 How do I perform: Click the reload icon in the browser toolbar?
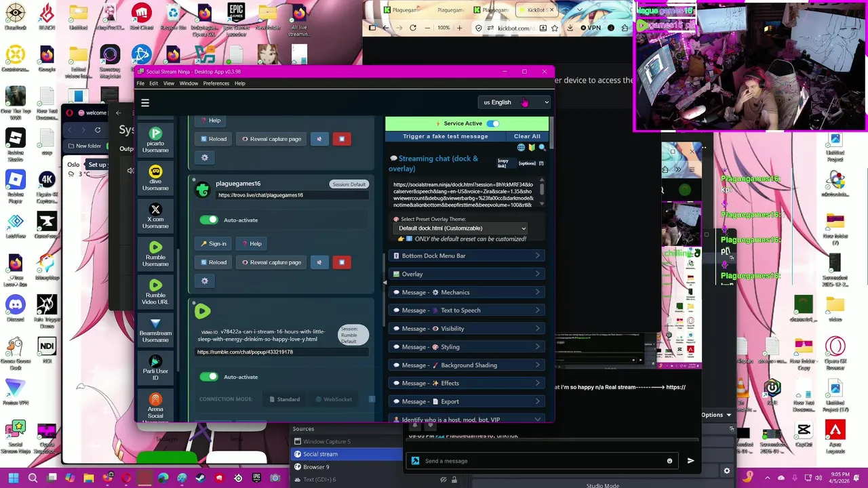click(413, 28)
